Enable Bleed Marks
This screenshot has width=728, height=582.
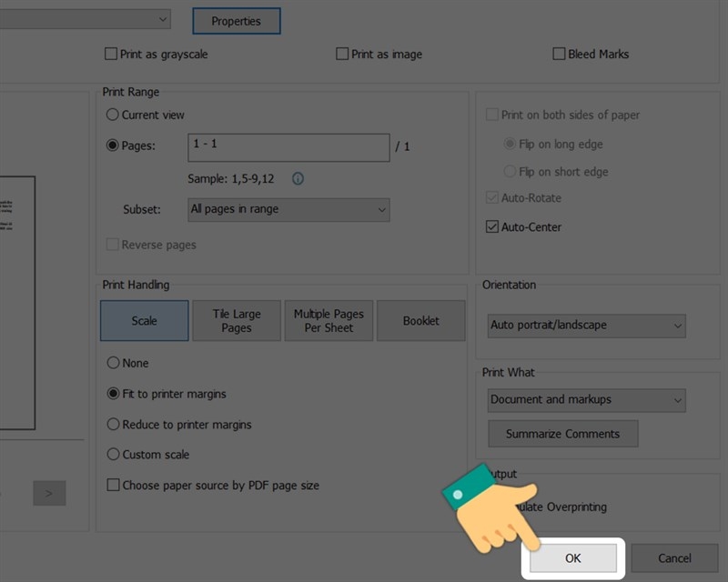pyautogui.click(x=560, y=54)
